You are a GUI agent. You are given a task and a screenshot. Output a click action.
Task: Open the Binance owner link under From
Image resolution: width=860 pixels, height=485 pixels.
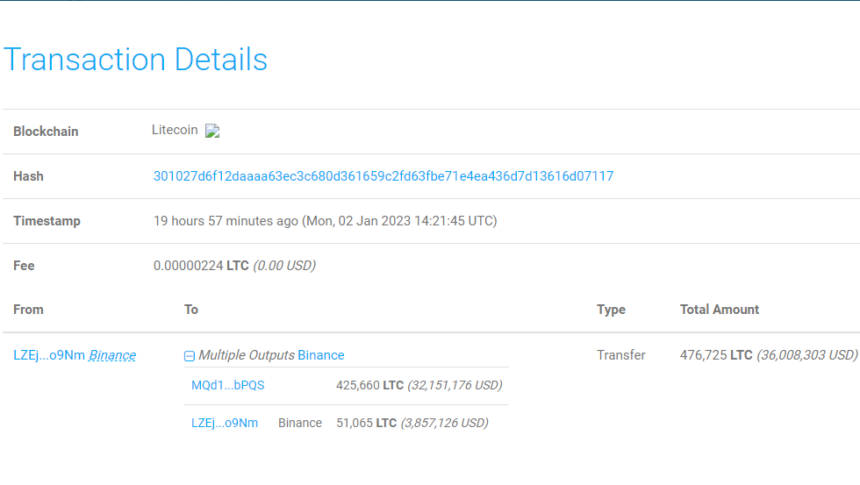pyautogui.click(x=112, y=355)
